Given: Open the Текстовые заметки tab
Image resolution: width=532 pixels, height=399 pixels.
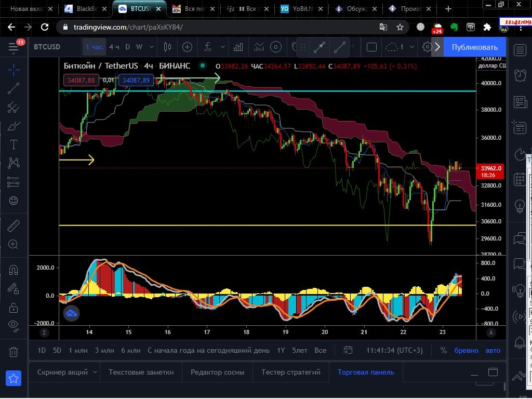Looking at the screenshot, I should coord(141,373).
